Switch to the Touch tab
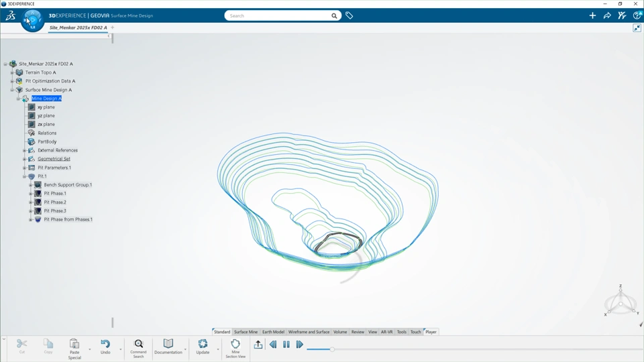644x362 pixels. (x=416, y=332)
